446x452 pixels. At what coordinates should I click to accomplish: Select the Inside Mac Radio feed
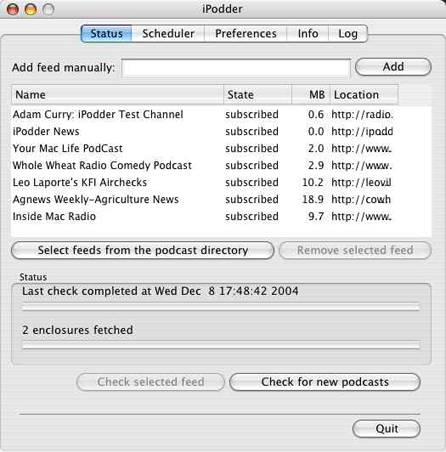point(221,216)
